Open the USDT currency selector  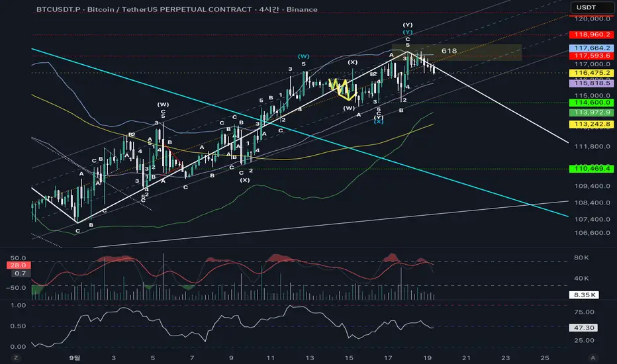[591, 7]
